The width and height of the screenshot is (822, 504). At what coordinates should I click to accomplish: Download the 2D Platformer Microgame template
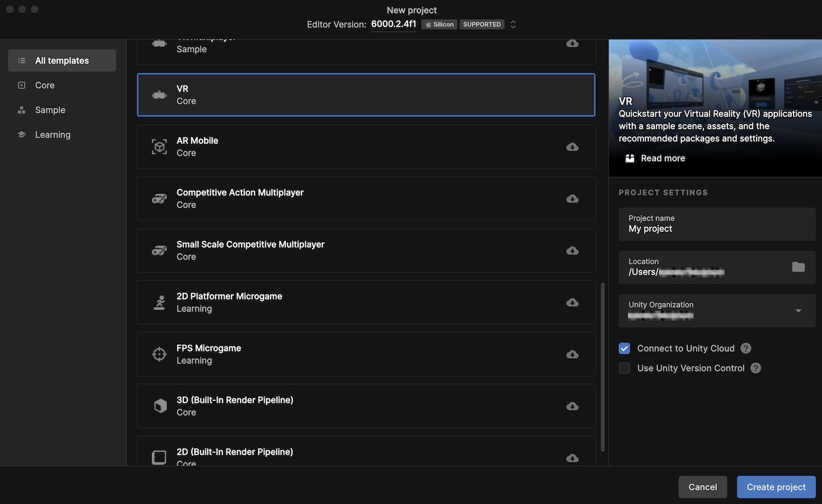tap(572, 303)
